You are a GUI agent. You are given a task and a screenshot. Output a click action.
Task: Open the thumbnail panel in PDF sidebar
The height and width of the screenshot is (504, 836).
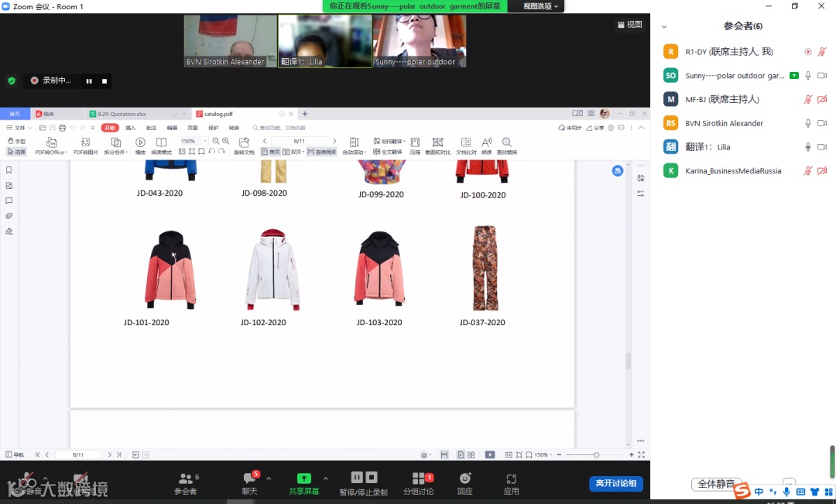click(9, 186)
